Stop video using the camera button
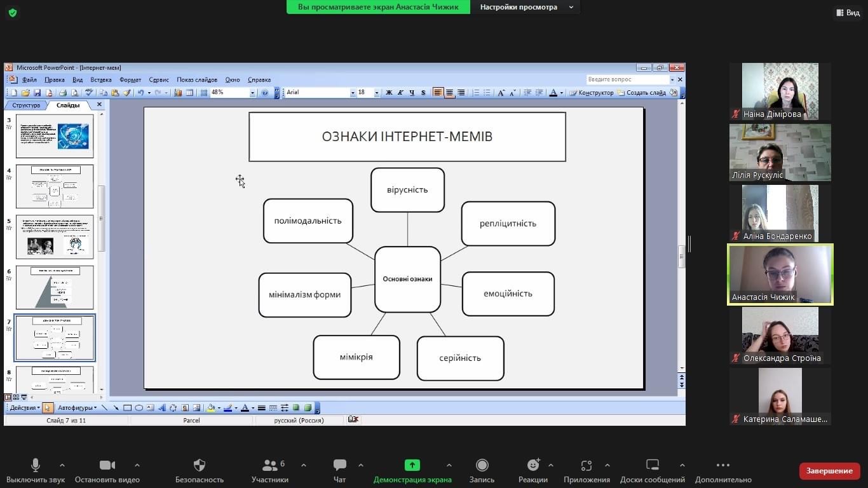868x488 pixels. (107, 466)
